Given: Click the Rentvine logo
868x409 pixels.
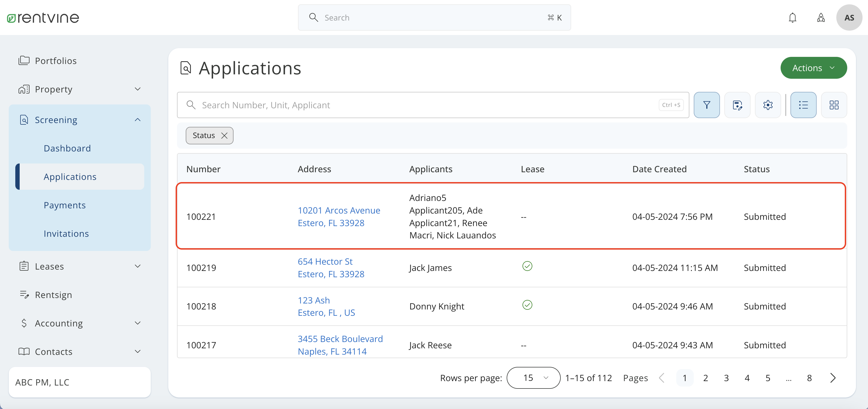Looking at the screenshot, I should (42, 17).
